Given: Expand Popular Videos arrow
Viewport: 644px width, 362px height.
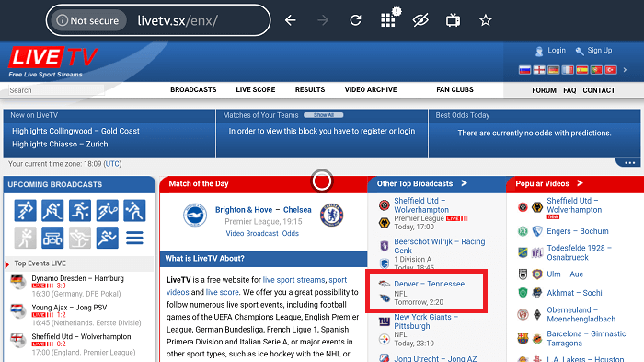Looking at the screenshot, I should point(580,183).
